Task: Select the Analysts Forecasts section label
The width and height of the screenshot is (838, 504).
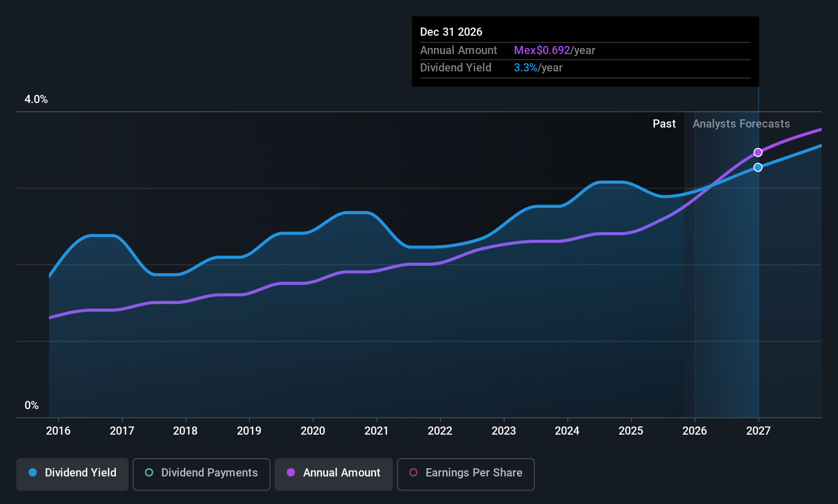Action: (741, 124)
